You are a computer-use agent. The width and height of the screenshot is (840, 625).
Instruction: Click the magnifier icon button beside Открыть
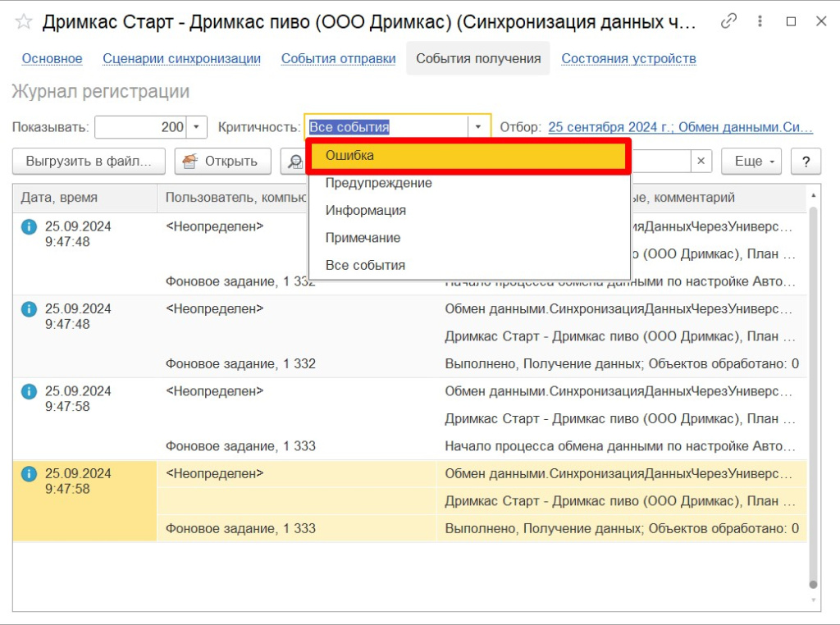(293, 162)
